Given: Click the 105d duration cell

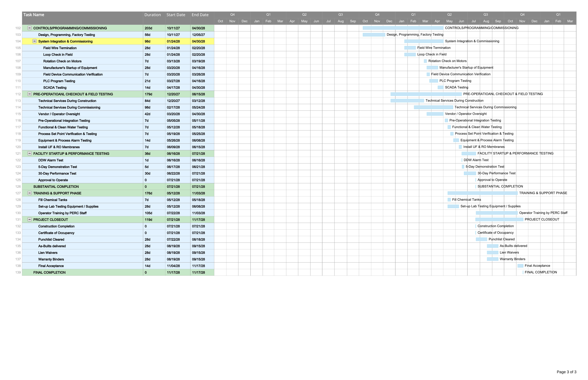Looking at the screenshot, I should pyautogui.click(x=154, y=213).
